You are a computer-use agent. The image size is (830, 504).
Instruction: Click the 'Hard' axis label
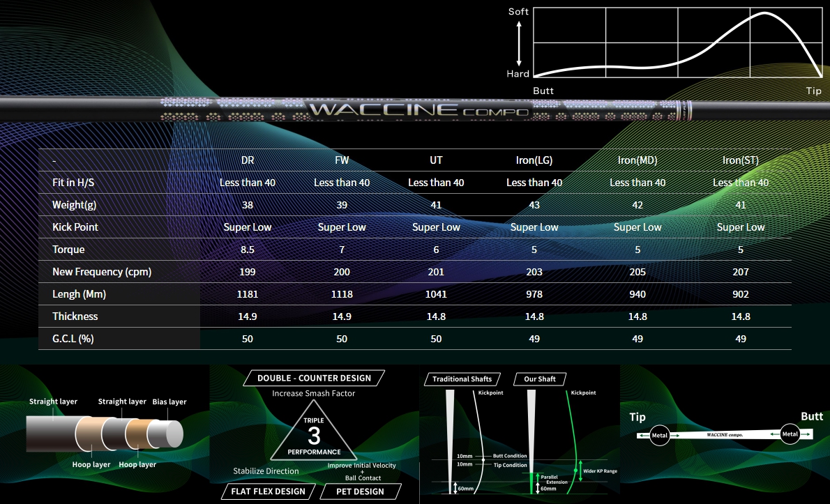(x=518, y=74)
